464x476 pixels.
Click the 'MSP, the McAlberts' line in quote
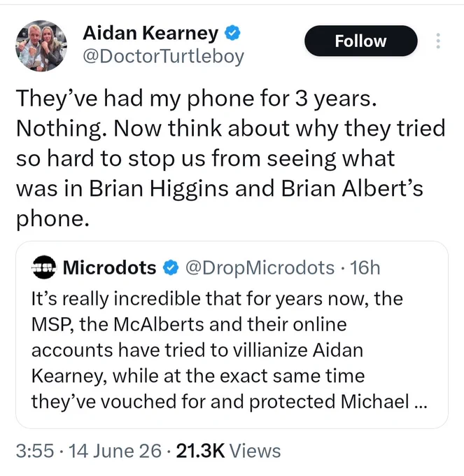click(x=189, y=325)
